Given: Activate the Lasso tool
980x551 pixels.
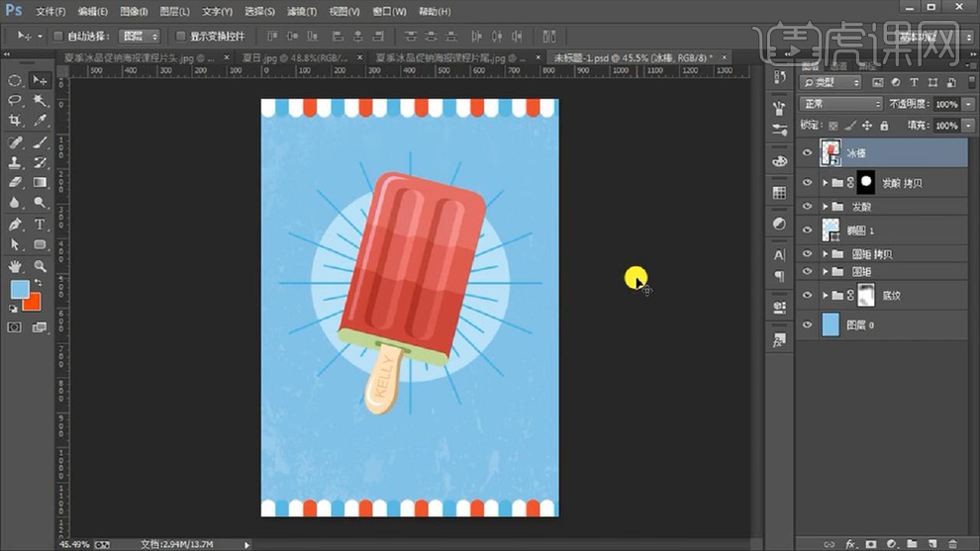Looking at the screenshot, I should (15, 101).
